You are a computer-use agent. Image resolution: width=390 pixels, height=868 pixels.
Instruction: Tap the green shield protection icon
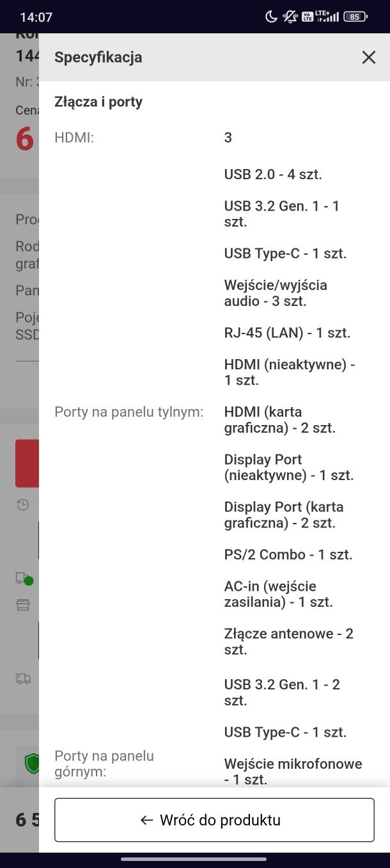[31, 762]
